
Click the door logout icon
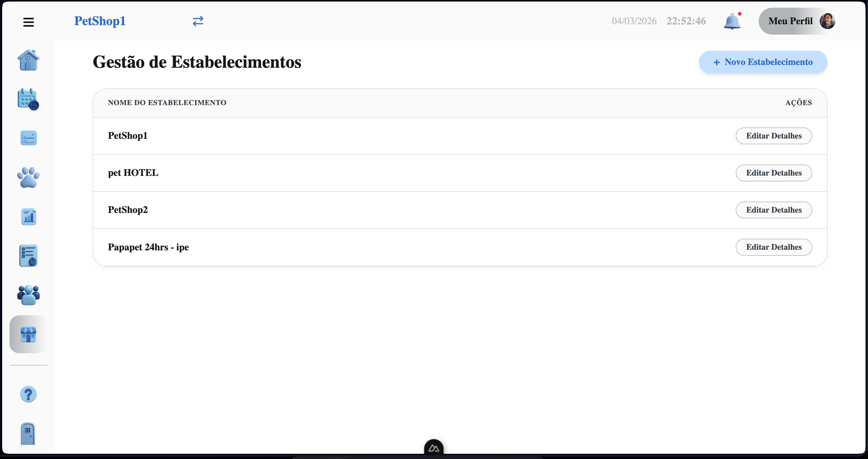tap(28, 434)
